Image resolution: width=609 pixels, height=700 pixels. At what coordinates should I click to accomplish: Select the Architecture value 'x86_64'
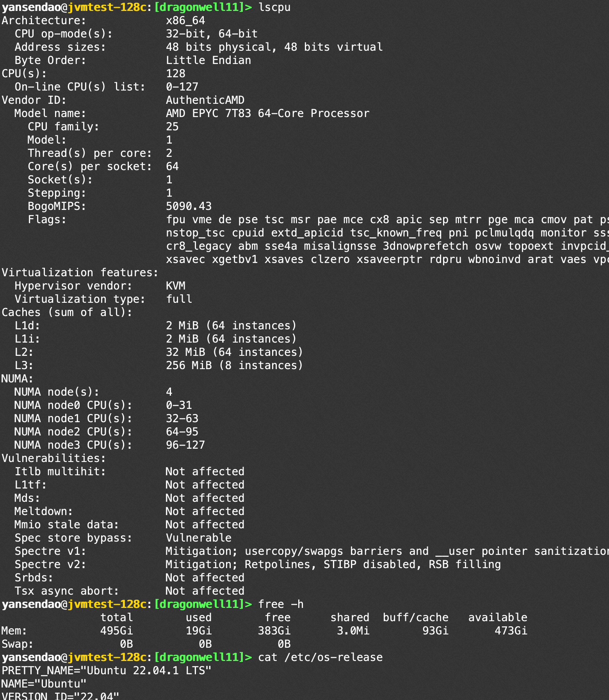(x=185, y=21)
